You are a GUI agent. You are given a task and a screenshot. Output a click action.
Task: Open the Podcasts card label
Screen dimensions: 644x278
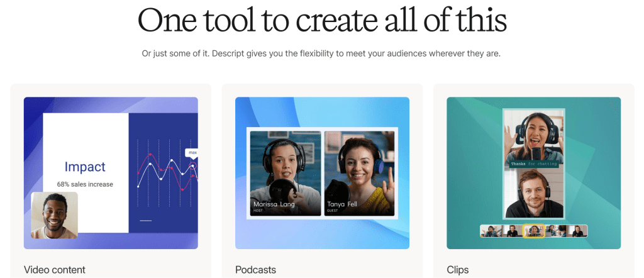(255, 270)
